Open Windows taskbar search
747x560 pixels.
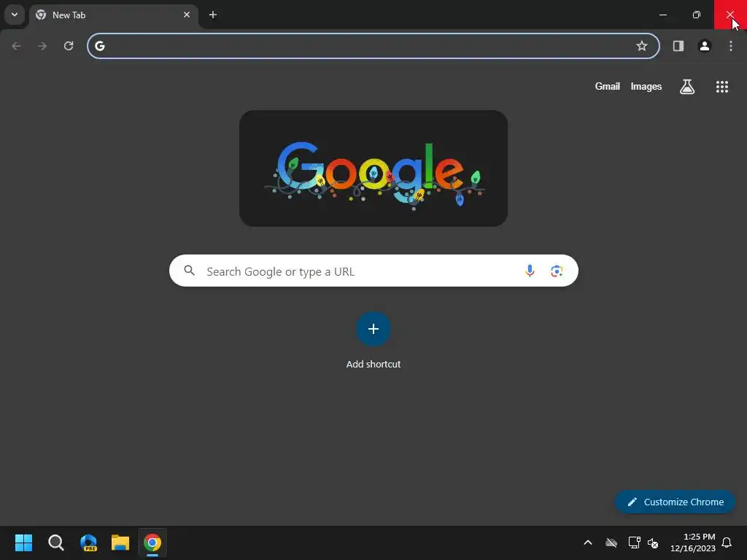55,542
